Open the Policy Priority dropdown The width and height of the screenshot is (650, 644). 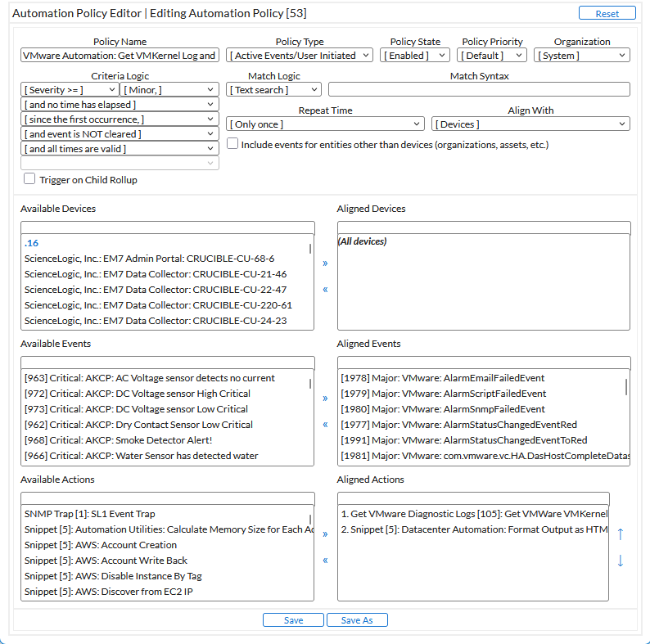(492, 55)
